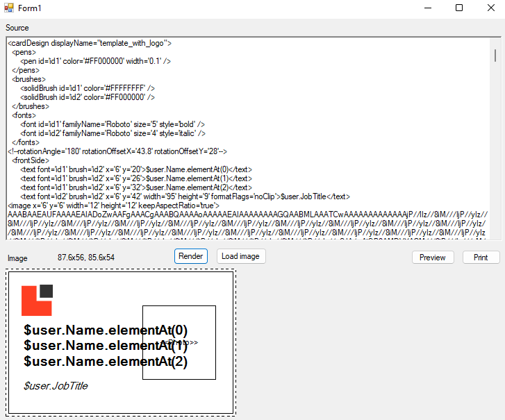Click the Form1 title bar icon
Image resolution: width=505 pixels, height=420 pixels.
(x=9, y=8)
